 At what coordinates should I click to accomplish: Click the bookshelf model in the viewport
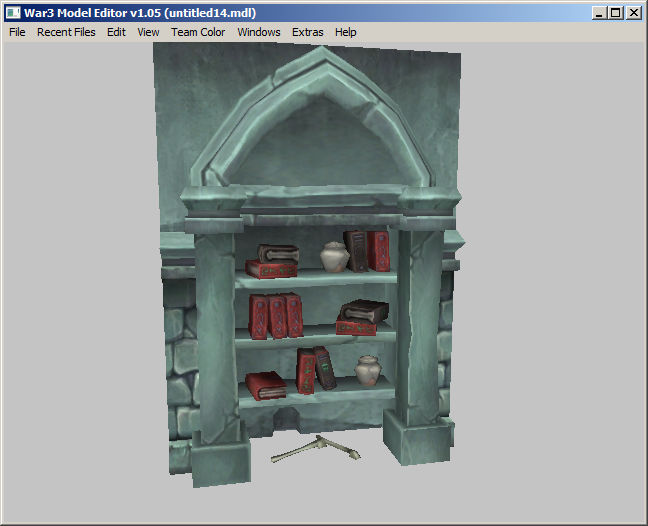click(310, 264)
